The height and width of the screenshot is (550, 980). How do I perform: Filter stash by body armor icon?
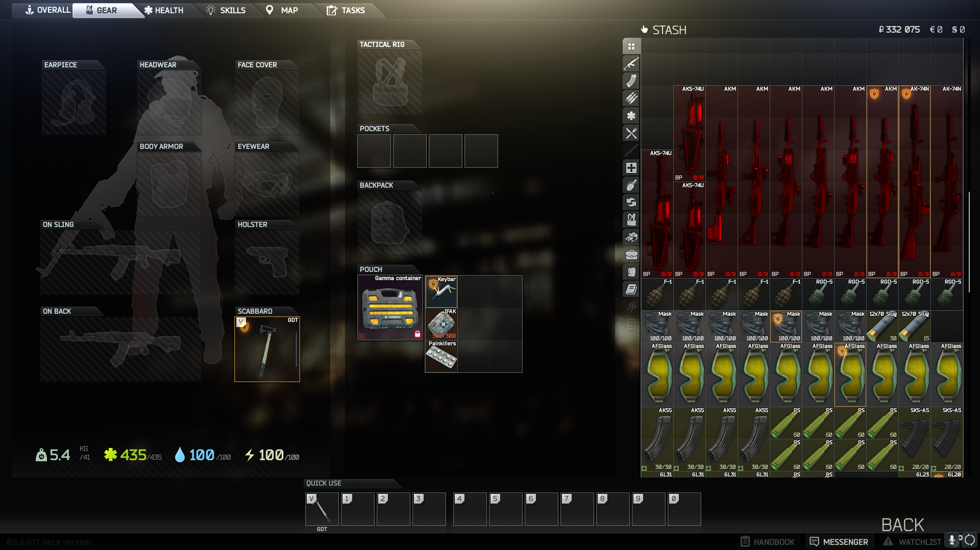click(x=631, y=272)
